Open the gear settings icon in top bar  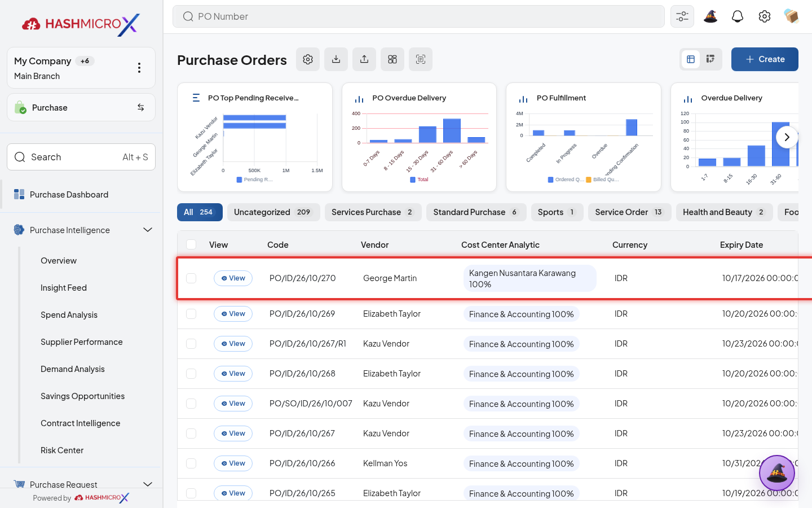(764, 16)
